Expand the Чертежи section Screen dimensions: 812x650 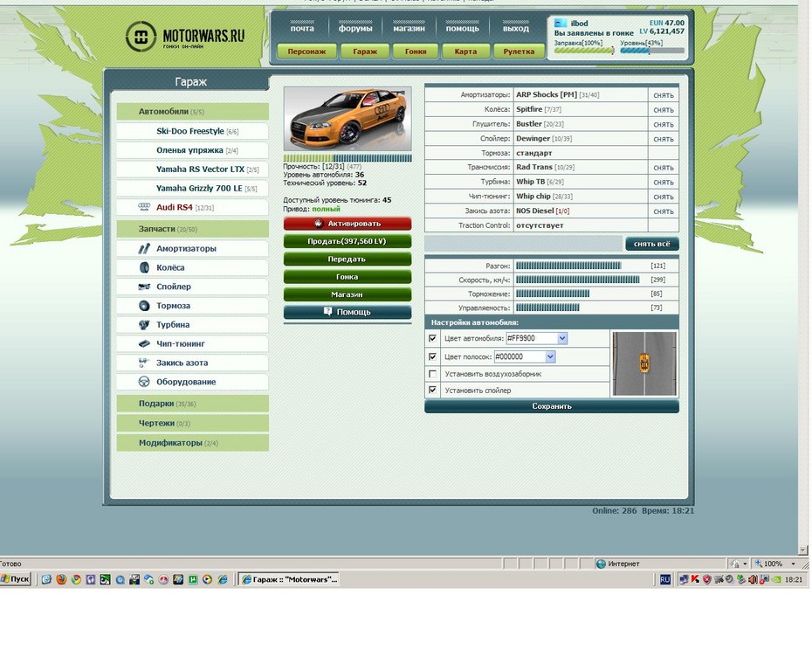[193, 423]
